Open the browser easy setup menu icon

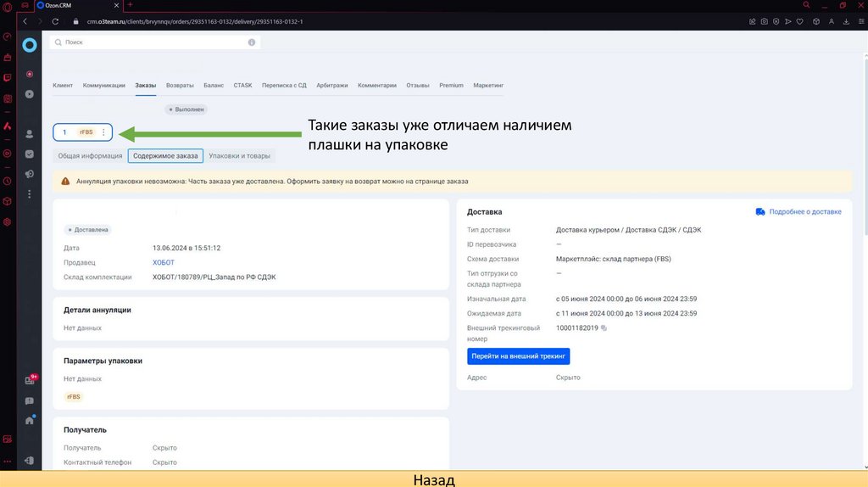click(861, 21)
